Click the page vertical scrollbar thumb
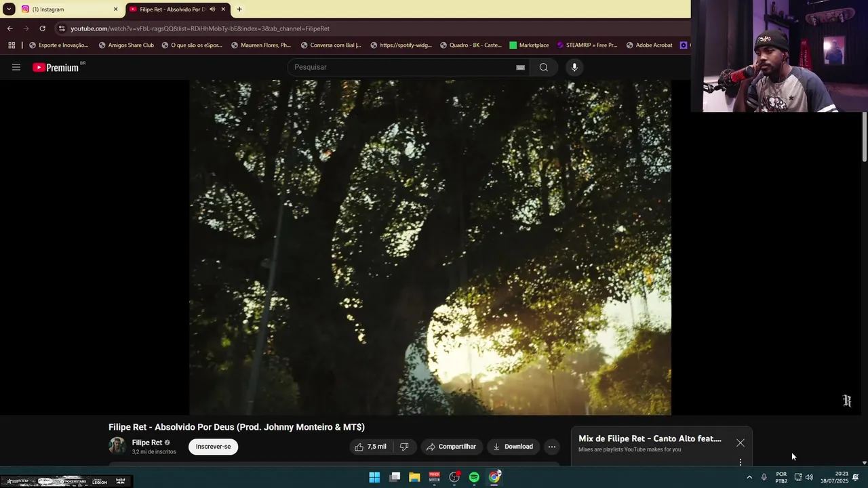Viewport: 868px width, 488px height. click(x=865, y=138)
